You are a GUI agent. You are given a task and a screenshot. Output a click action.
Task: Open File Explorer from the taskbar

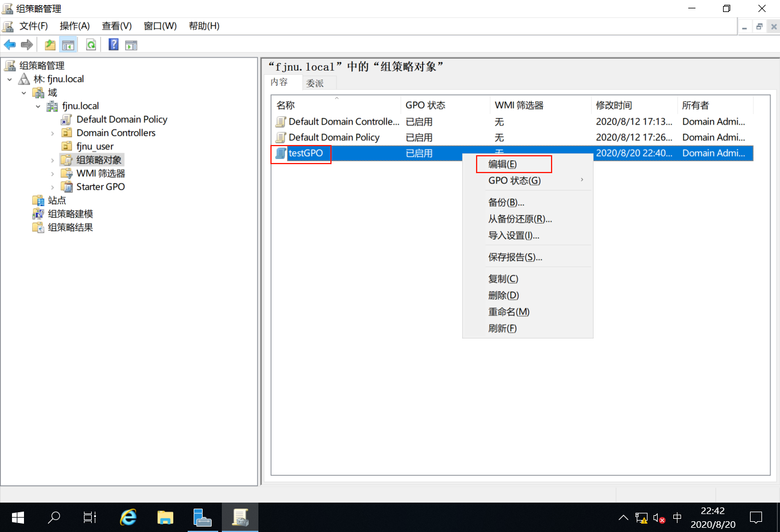click(x=165, y=517)
